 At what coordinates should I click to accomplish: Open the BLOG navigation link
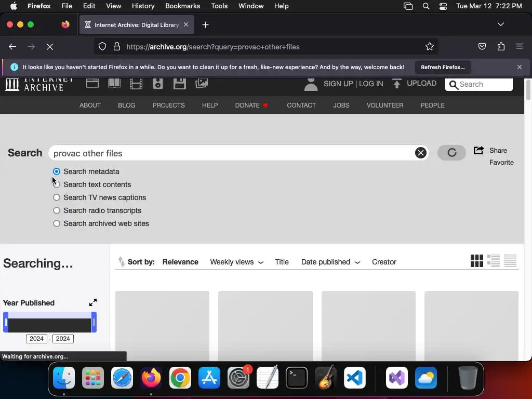127,105
